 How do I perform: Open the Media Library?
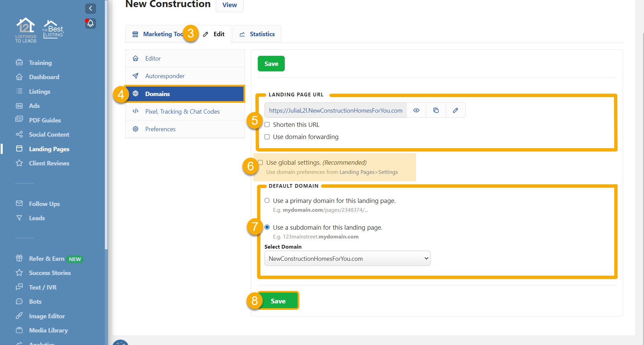coord(48,330)
